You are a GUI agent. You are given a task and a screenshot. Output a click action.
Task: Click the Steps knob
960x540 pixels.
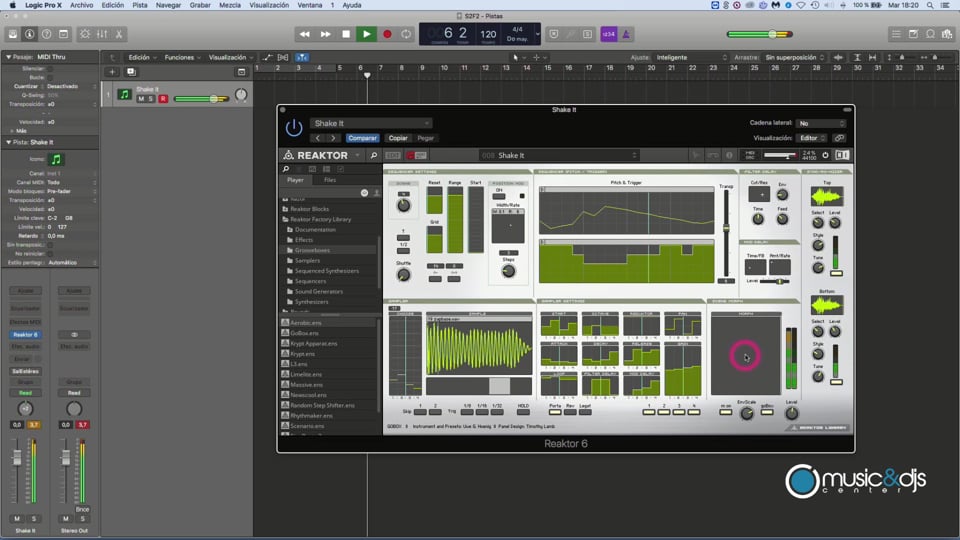point(508,271)
